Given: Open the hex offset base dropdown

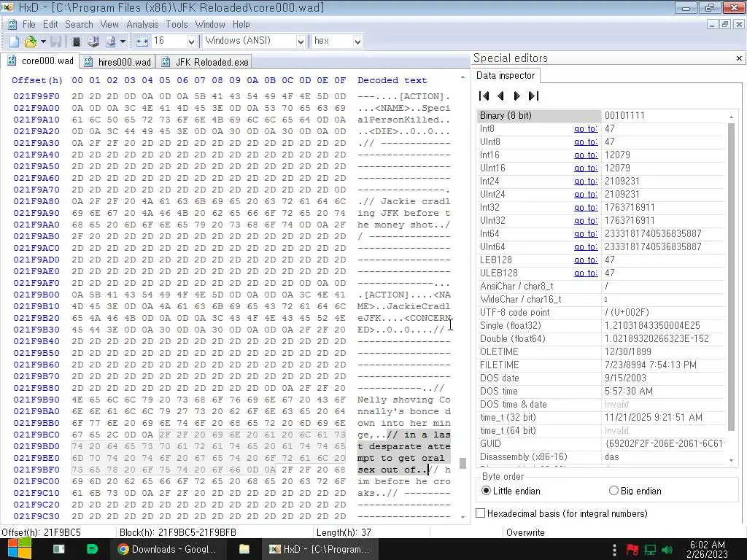Looking at the screenshot, I should point(357,42).
